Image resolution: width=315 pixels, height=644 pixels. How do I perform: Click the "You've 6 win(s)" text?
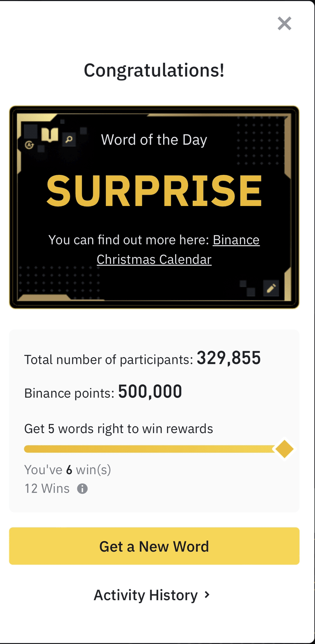[68, 470]
